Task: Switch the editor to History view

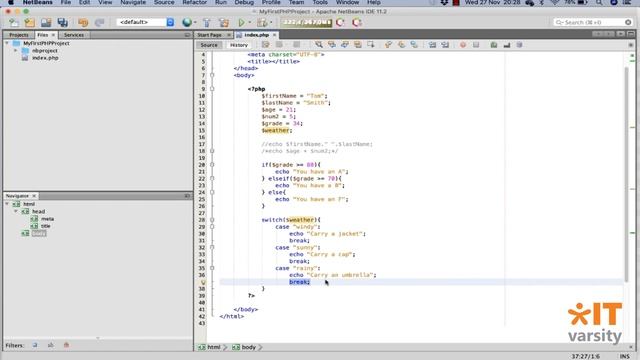Action: coord(239,45)
